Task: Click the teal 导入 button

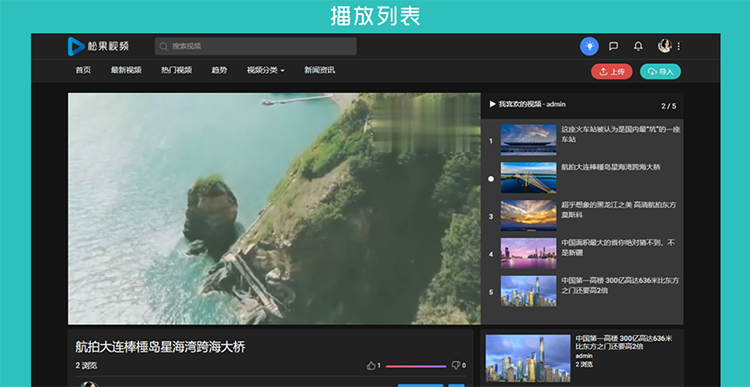Action: tap(660, 72)
